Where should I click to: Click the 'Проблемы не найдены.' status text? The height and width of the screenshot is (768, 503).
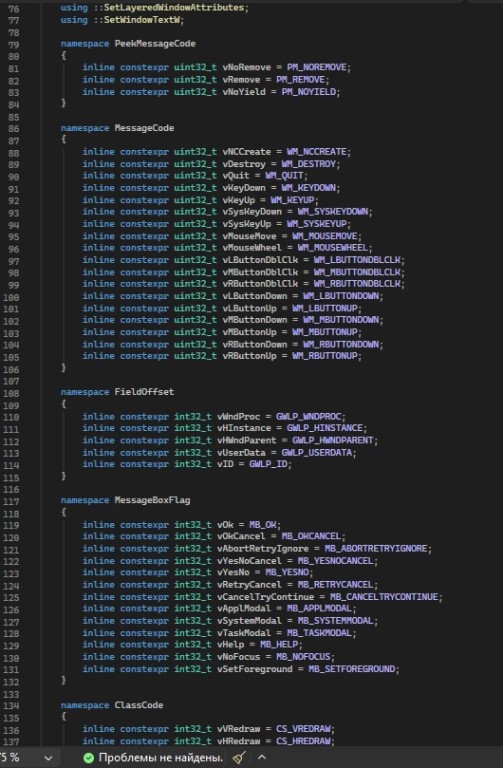point(161,758)
